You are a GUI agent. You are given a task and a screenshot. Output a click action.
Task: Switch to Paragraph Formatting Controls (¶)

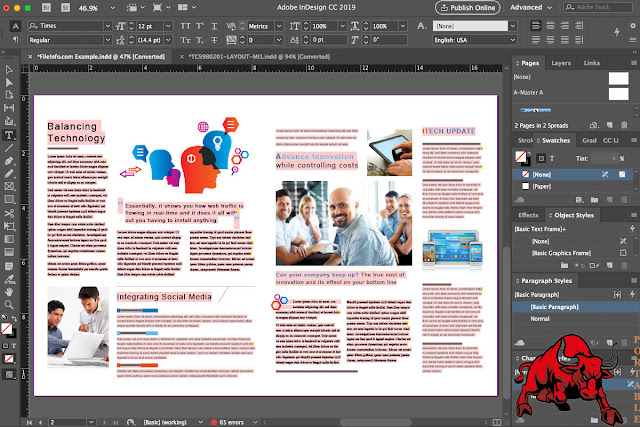(x=15, y=40)
